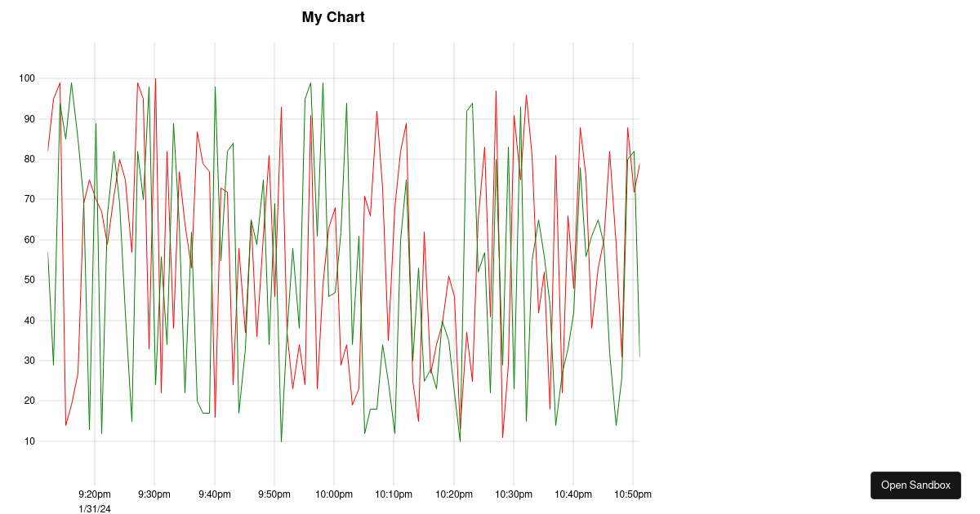Click the 10:30pm time label
Screen dimensions: 980x514
[x=514, y=494]
